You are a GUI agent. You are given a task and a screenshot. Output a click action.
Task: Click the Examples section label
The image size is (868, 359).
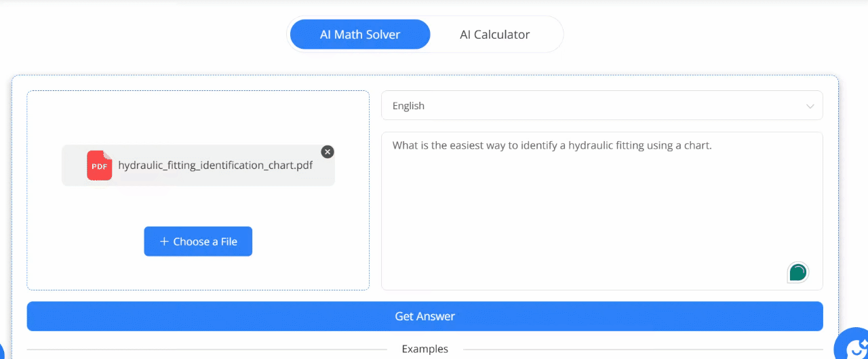(x=425, y=349)
